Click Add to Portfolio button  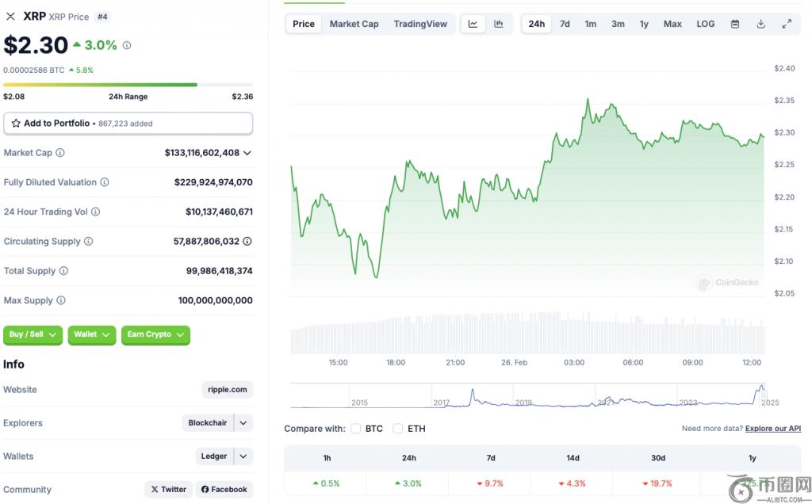click(128, 124)
